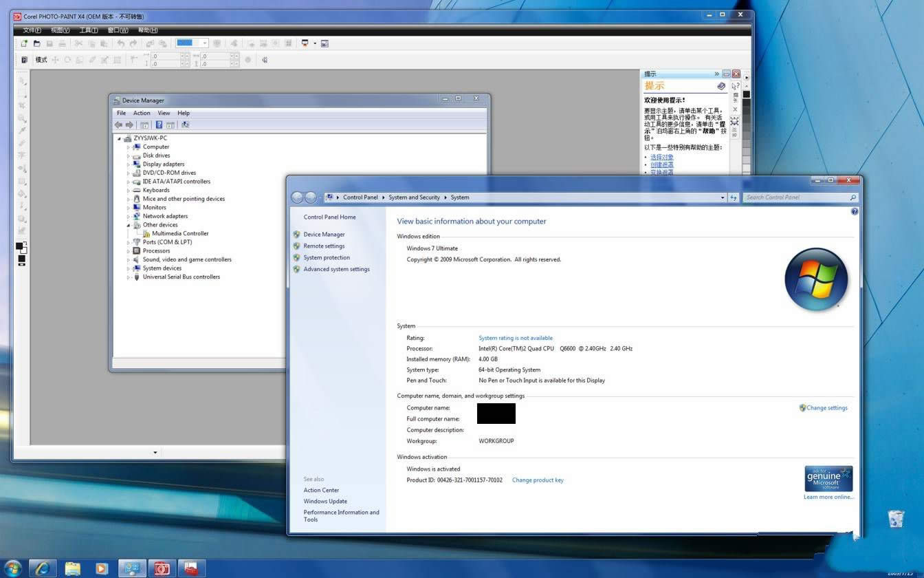Click the Redo icon in Corel PHOTO-PAINT

(134, 43)
